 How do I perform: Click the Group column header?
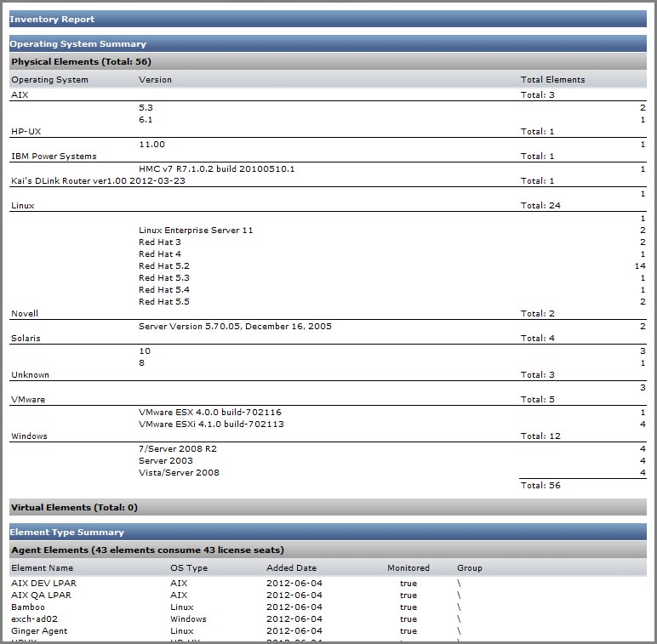(470, 568)
